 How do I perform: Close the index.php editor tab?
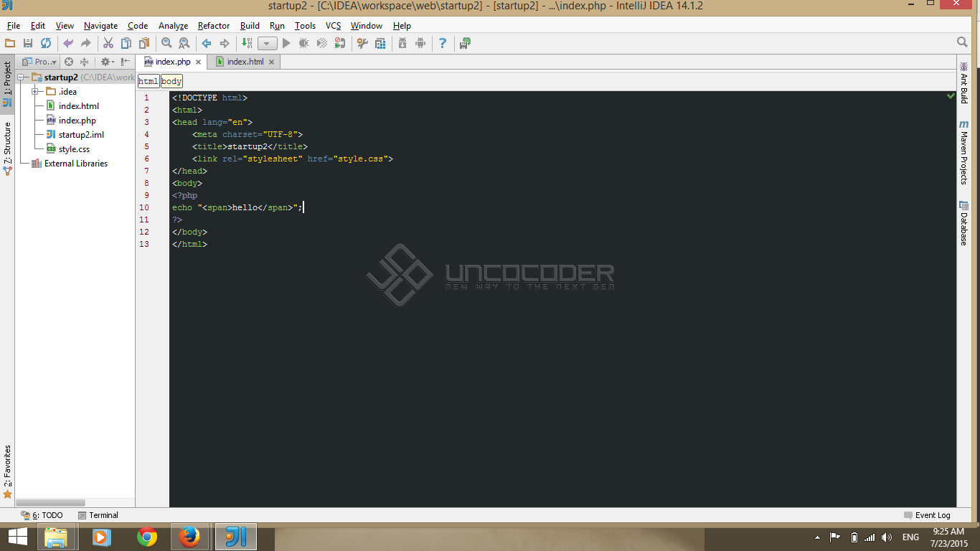click(x=199, y=62)
